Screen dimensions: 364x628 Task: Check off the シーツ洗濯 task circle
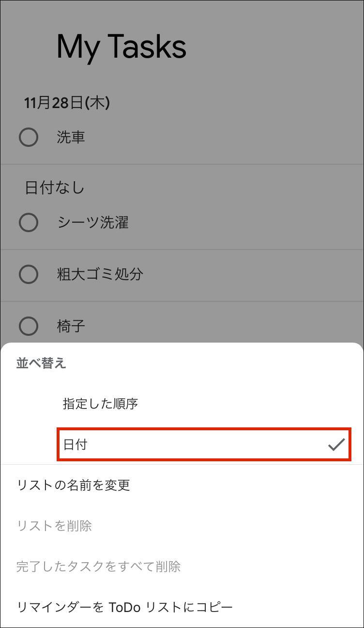(29, 222)
